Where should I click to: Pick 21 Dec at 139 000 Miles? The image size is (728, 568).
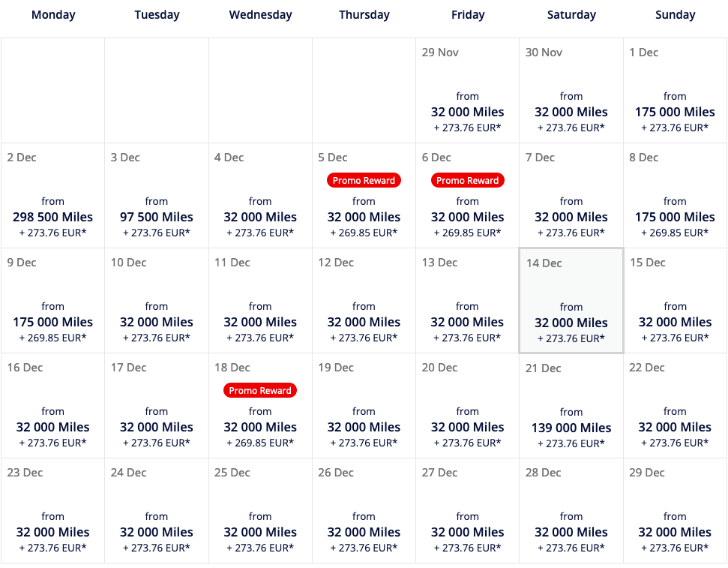[x=571, y=406]
